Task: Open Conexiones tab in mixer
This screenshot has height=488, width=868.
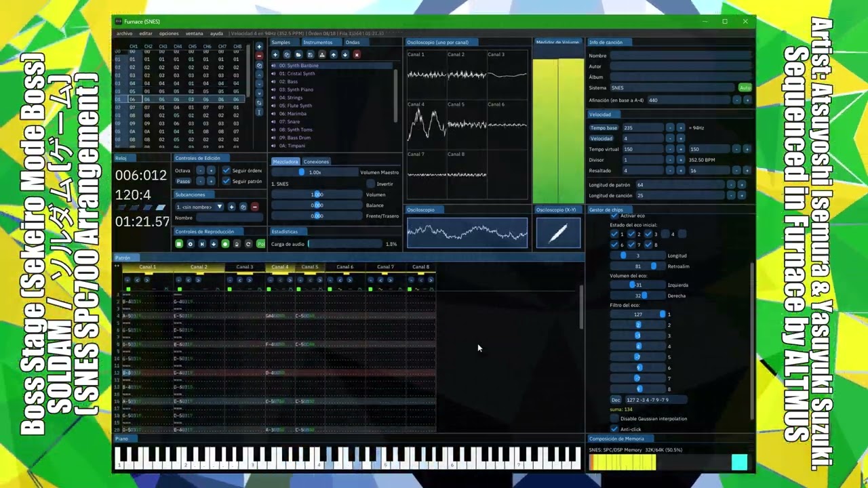Action: tap(316, 161)
